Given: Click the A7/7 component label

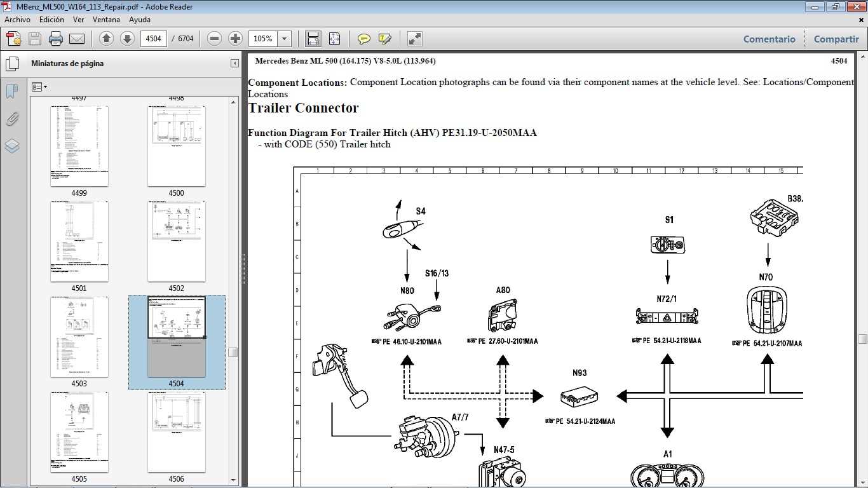Looking at the screenshot, I should [x=460, y=417].
